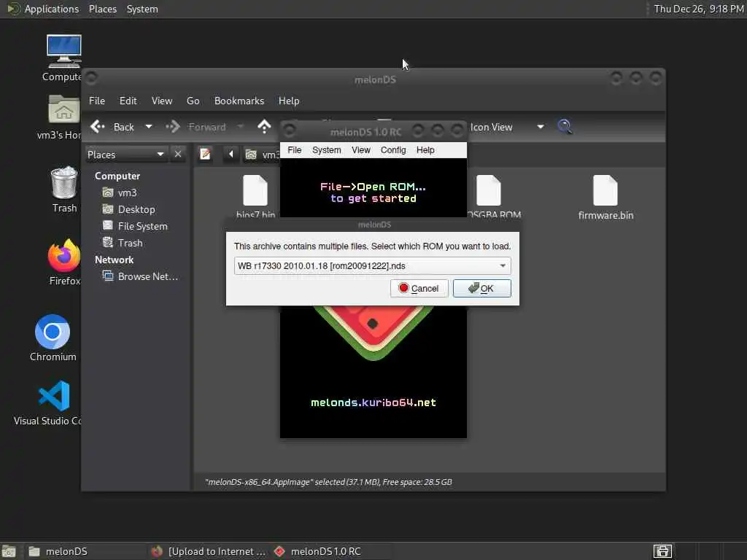Screen dimensions: 747x560
Task: Open Go menu in file manager
Action: [x=193, y=101]
